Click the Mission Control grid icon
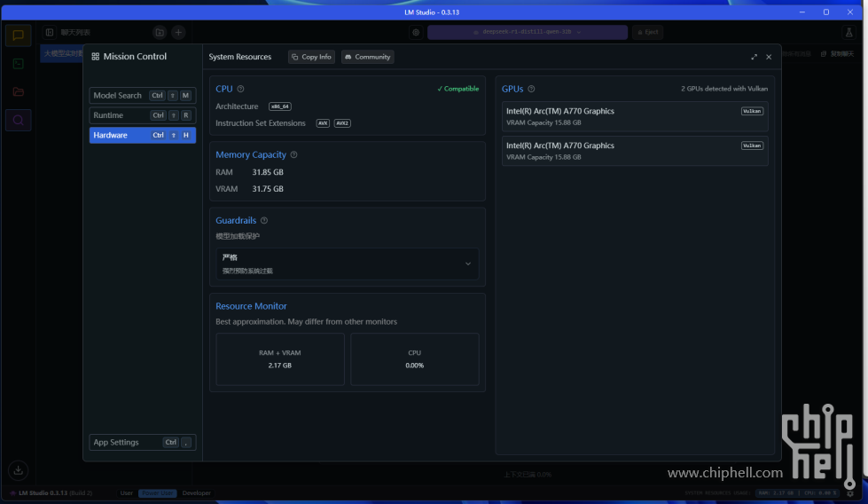 [x=95, y=57]
